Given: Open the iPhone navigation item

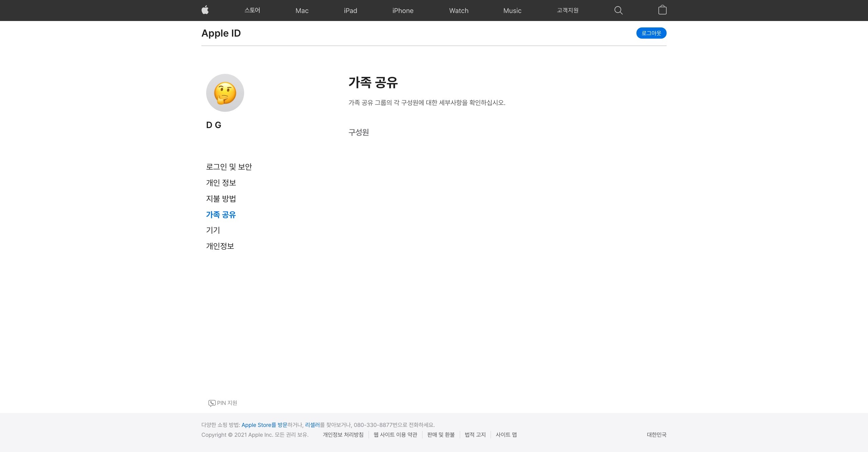Looking at the screenshot, I should (403, 11).
